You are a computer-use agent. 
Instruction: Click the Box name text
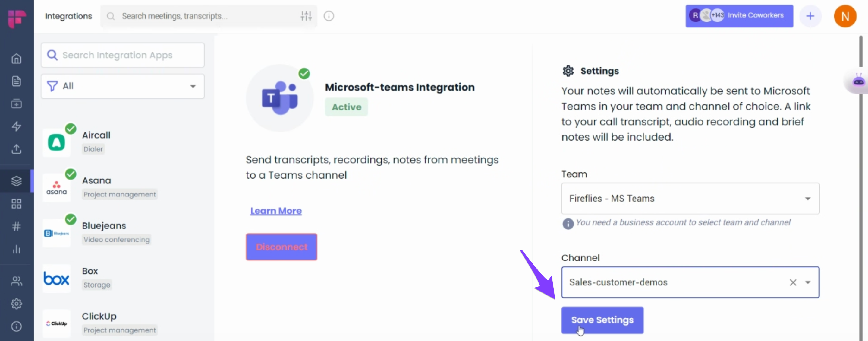[90, 271]
